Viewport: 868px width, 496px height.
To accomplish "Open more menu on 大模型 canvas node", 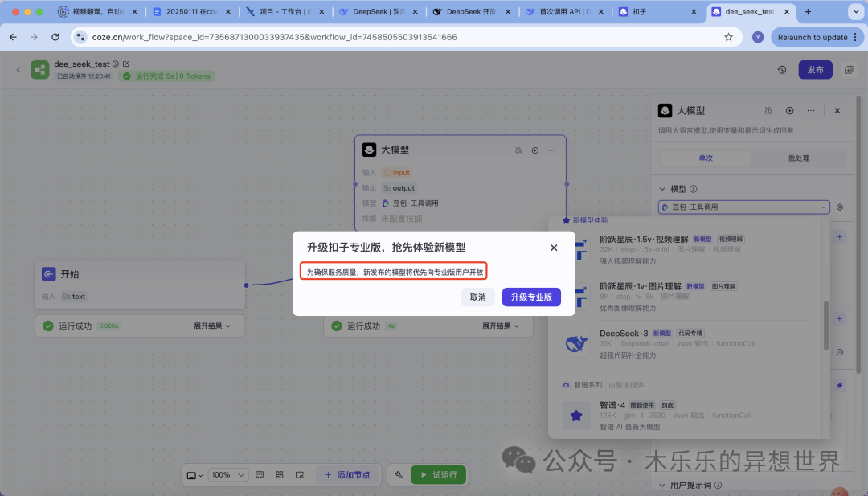I will coord(552,150).
